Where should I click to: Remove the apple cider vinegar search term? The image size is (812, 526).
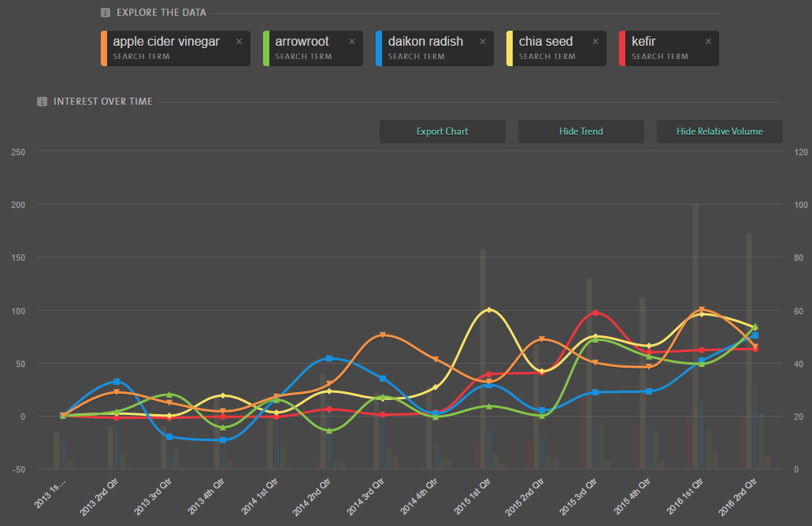pos(239,42)
